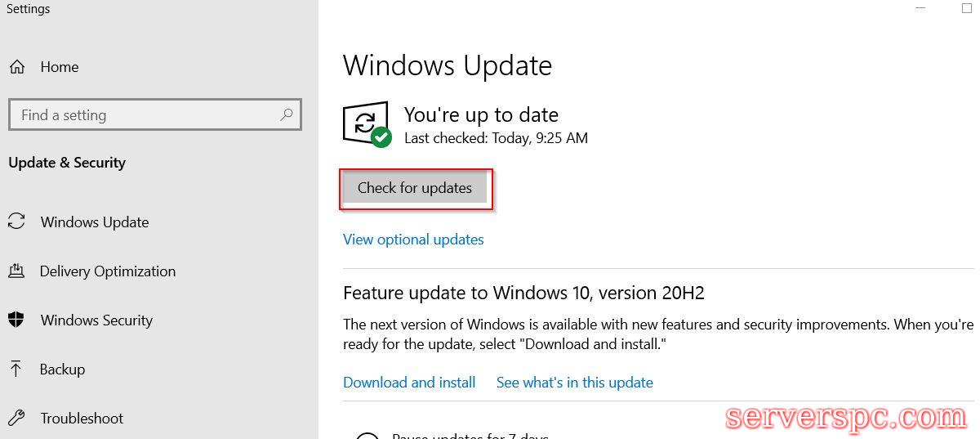Open the View optional updates link
Screen dimensions: 980x439
pos(413,240)
